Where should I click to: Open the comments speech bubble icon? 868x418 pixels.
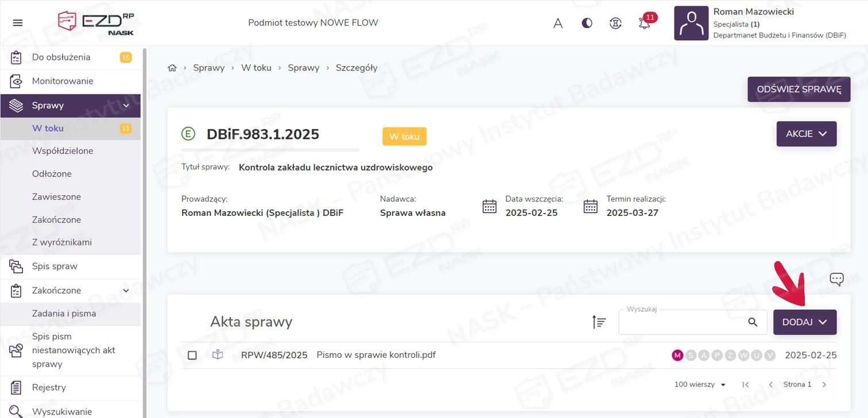point(836,280)
